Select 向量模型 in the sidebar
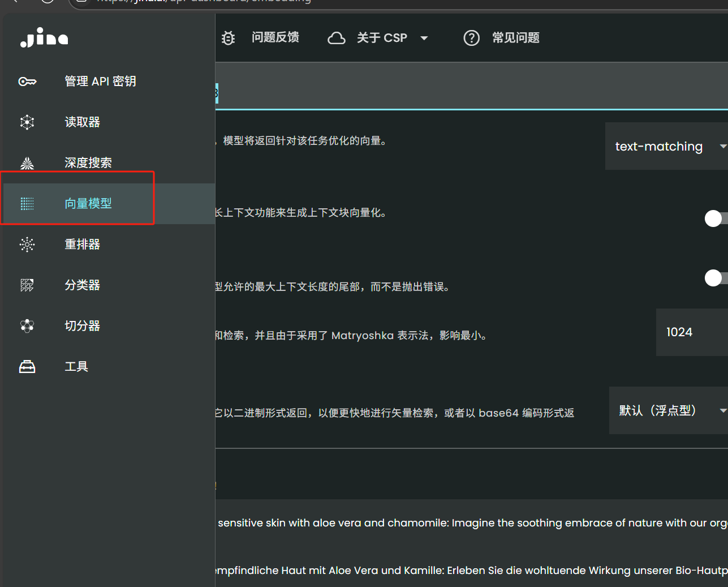Screen dimensions: 728x587 pyautogui.click(x=88, y=204)
